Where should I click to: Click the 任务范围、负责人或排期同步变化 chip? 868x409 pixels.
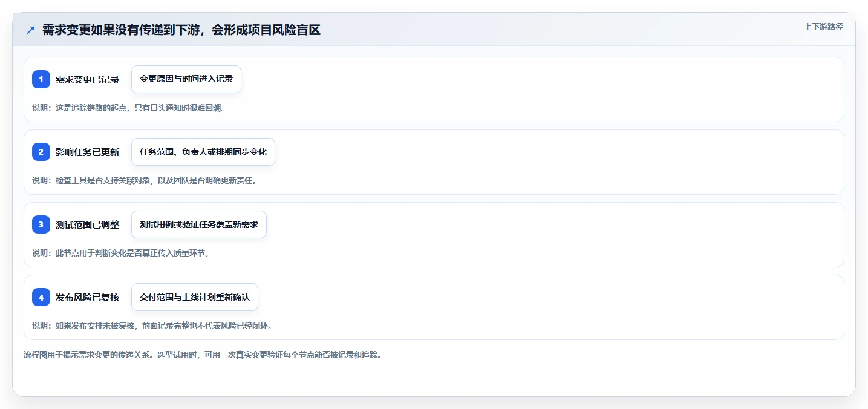tap(203, 152)
